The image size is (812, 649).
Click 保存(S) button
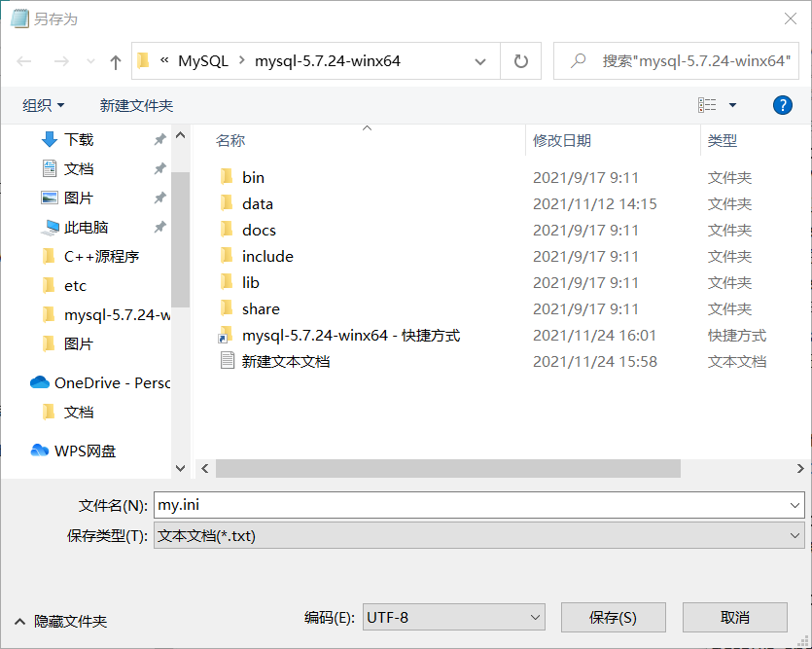[614, 618]
